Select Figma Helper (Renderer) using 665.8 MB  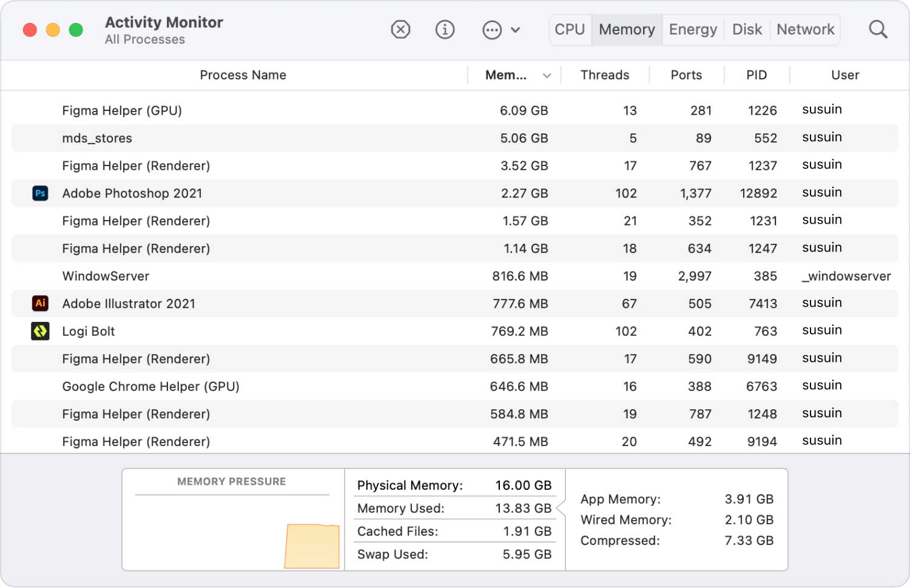(455, 359)
